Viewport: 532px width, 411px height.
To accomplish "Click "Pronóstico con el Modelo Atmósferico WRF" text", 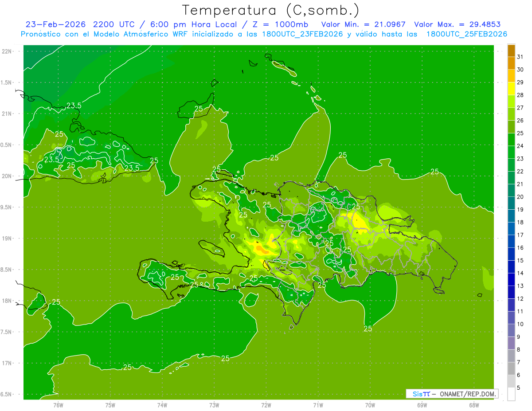I will click(105, 34).
